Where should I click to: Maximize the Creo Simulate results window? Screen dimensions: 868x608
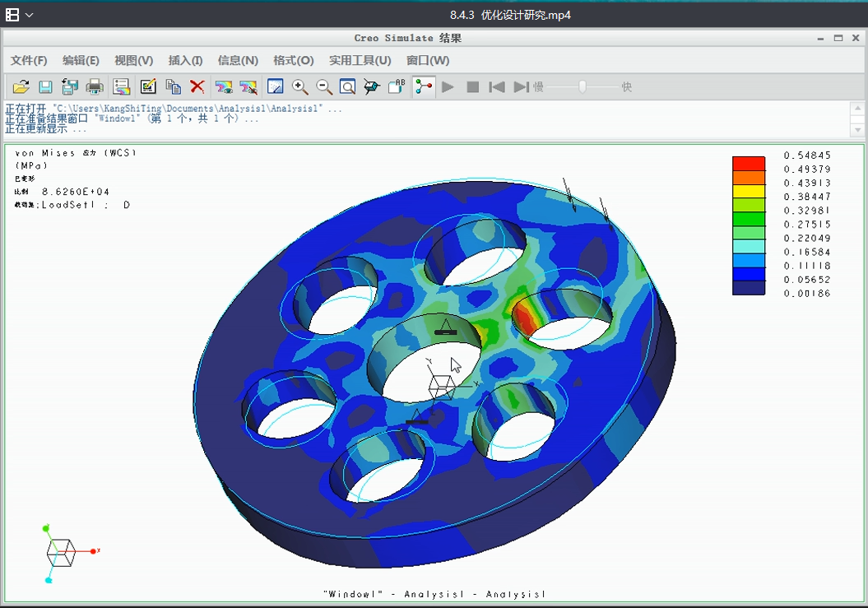[x=838, y=38]
